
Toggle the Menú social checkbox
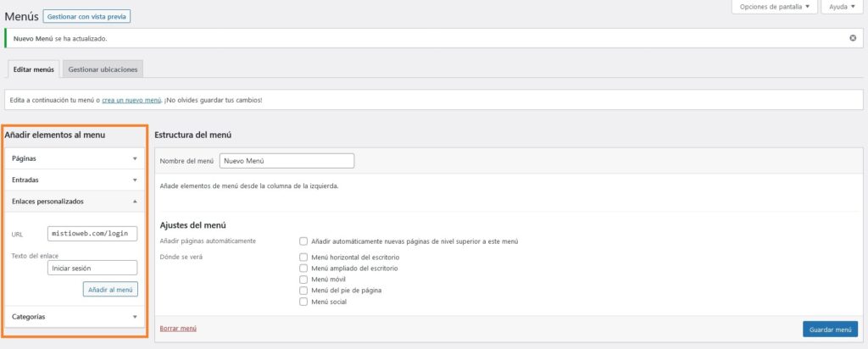click(x=303, y=302)
